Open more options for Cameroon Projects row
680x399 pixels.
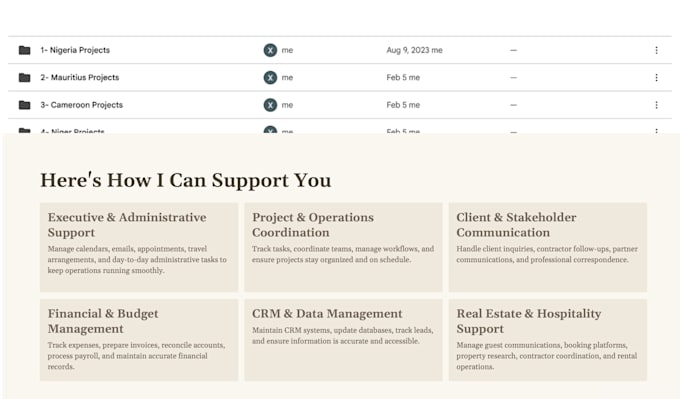coord(656,105)
